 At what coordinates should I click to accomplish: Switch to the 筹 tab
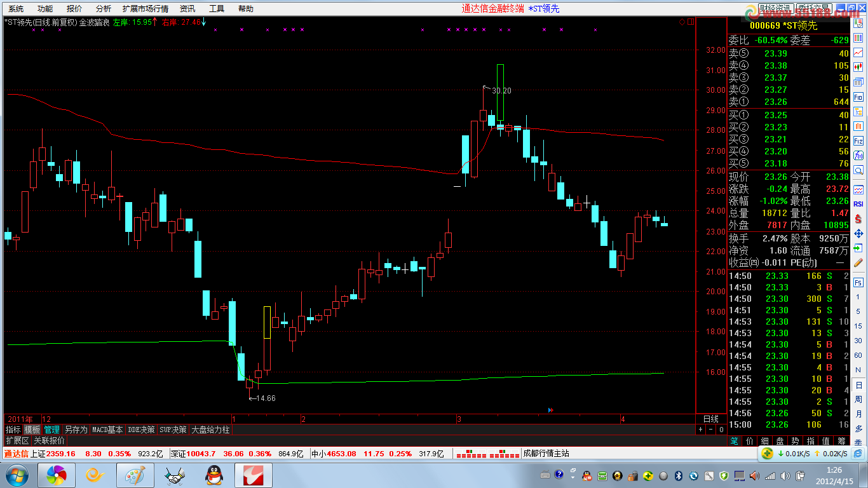pos(841,440)
